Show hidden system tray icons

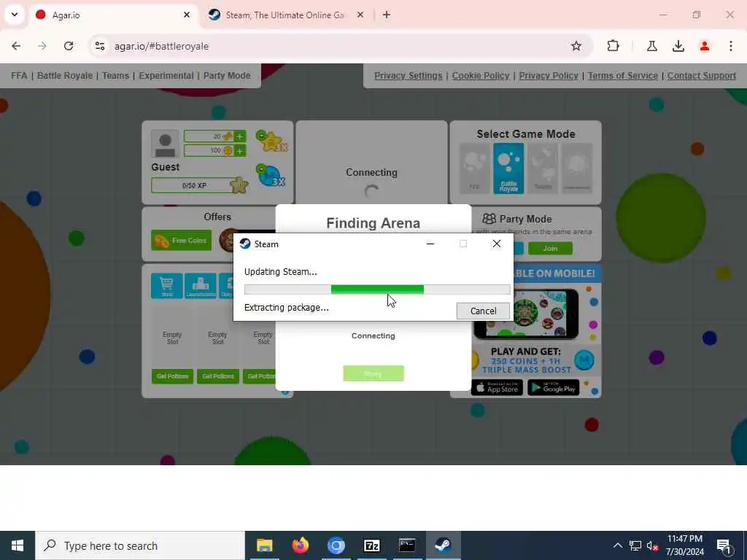point(617,545)
